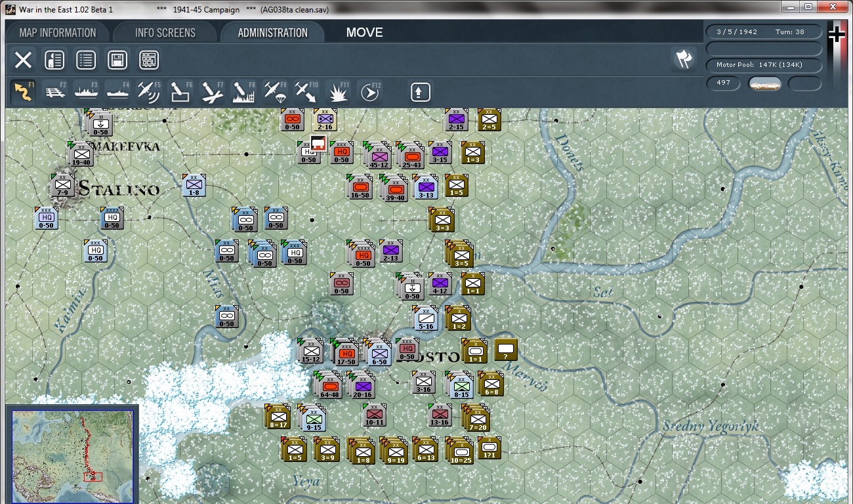Select the purple unit labeled 4-12
This screenshot has width=853, height=504.
[x=440, y=283]
